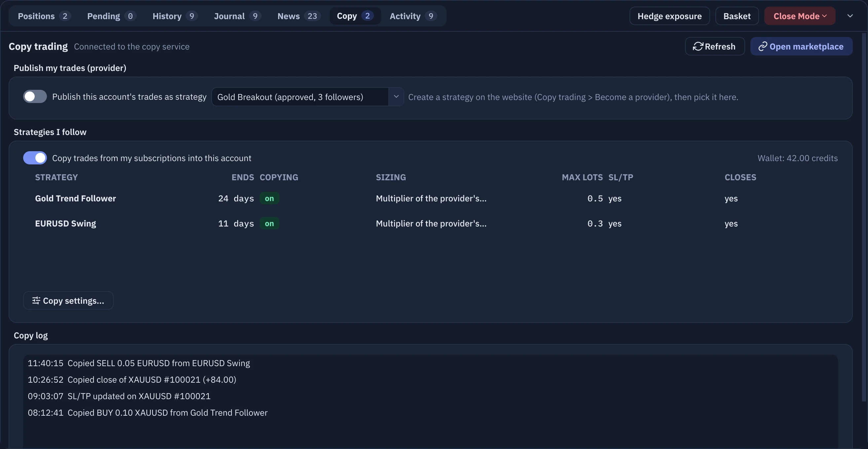868x449 pixels.
Task: Toggle the on badge for EURUSD Swing
Action: pyautogui.click(x=269, y=223)
